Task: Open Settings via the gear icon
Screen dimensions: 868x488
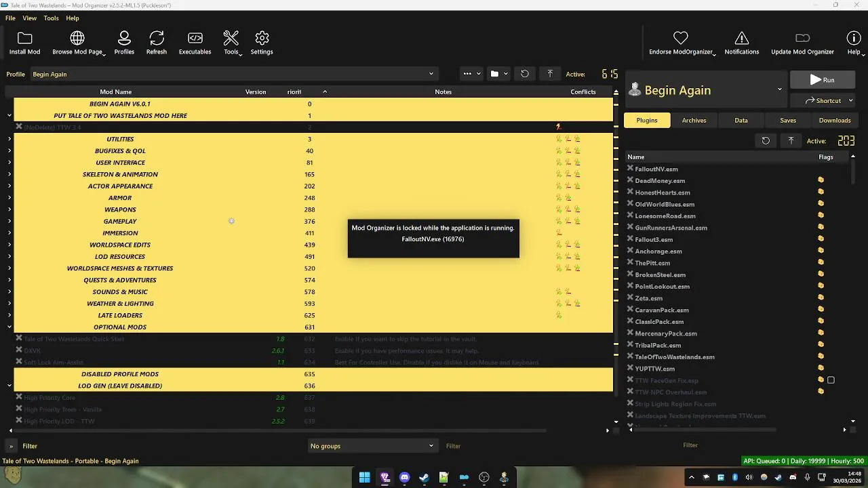Action: 262,39
